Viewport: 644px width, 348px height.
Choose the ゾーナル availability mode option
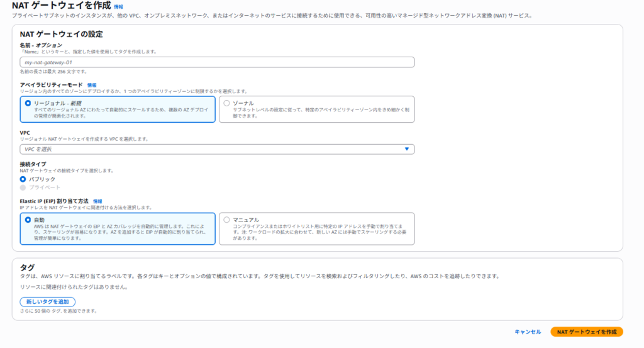coord(227,103)
